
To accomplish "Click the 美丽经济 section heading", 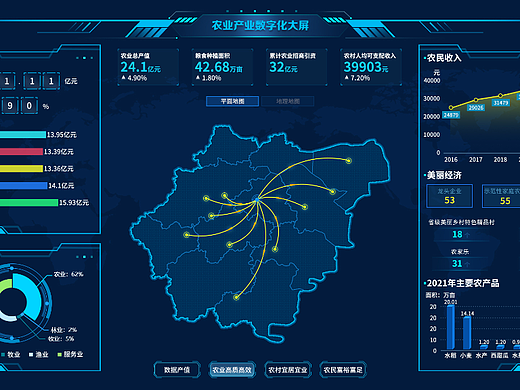I will tap(444, 175).
